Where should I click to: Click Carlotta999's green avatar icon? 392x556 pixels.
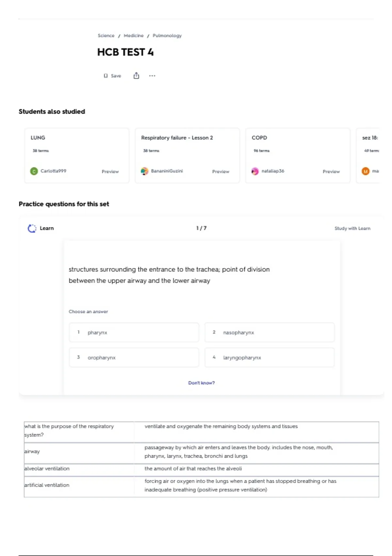[x=34, y=171]
